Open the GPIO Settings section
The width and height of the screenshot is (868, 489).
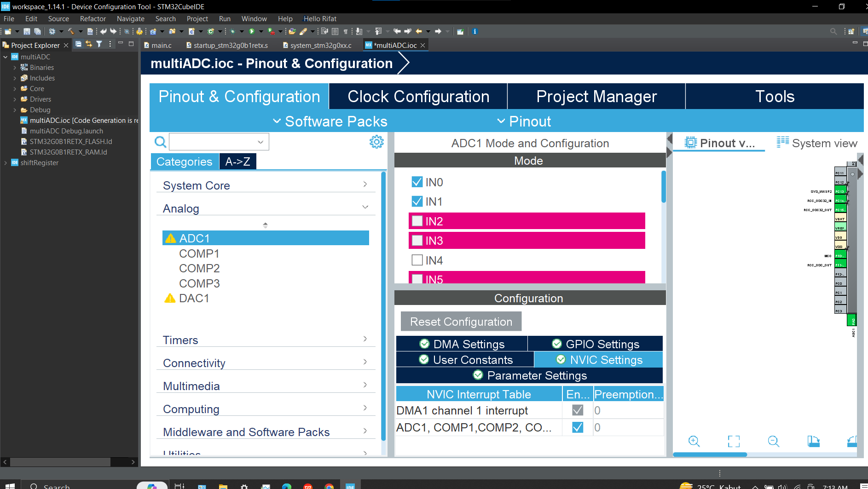pyautogui.click(x=596, y=344)
